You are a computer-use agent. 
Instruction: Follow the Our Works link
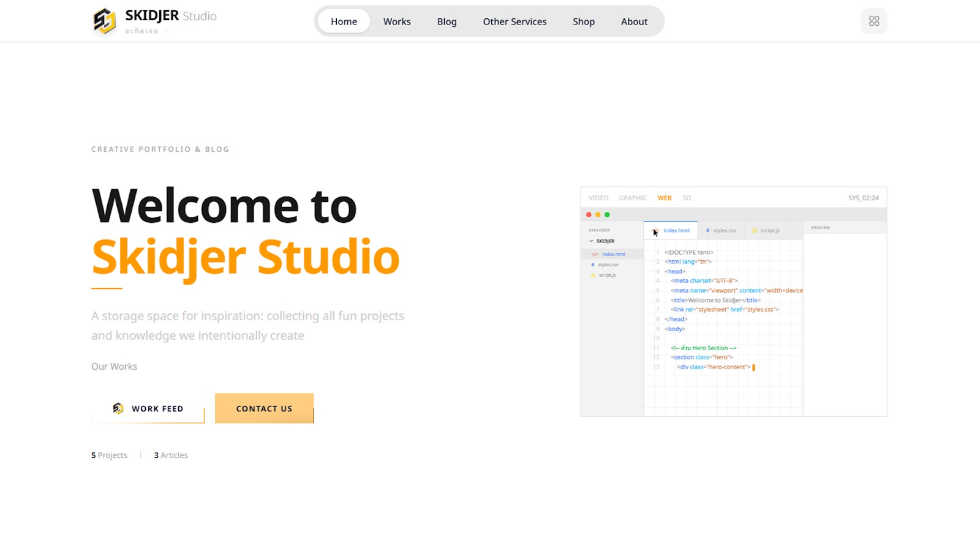114,366
